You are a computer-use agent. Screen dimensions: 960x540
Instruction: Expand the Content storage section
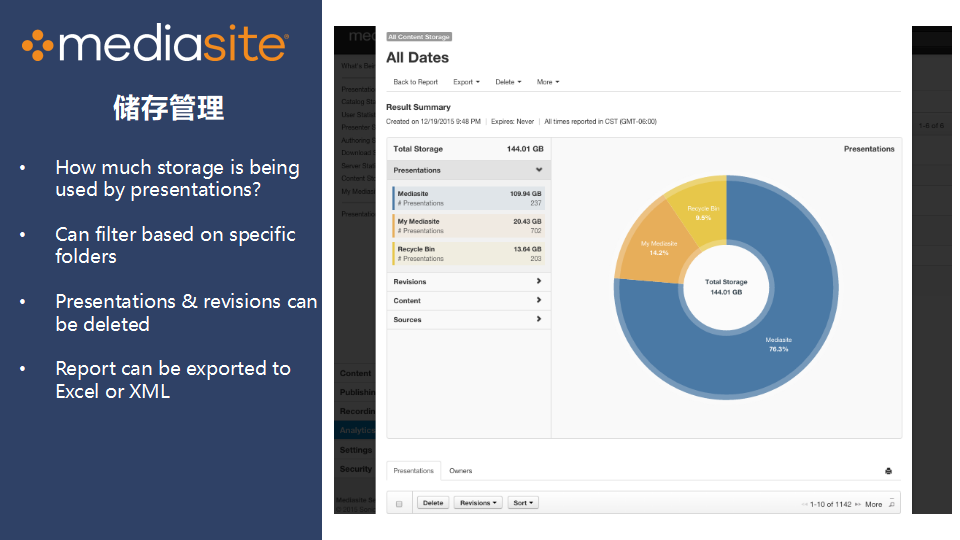point(468,301)
